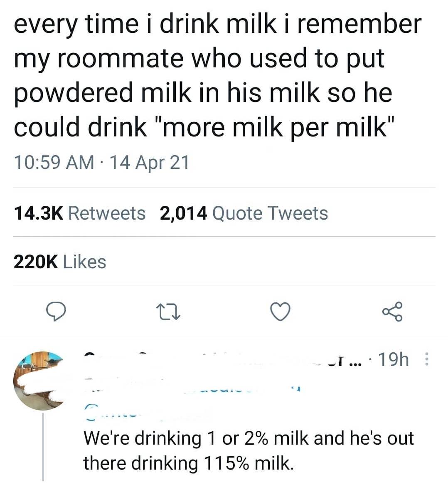Viewport: 448px width, 490px height.
Task: Like the tweet with the heart icon
Action: (281, 312)
